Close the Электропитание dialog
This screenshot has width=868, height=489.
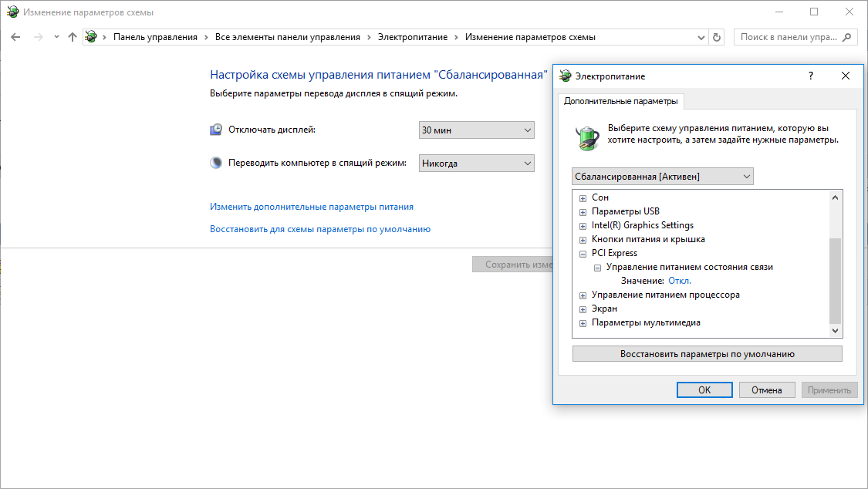(x=846, y=76)
